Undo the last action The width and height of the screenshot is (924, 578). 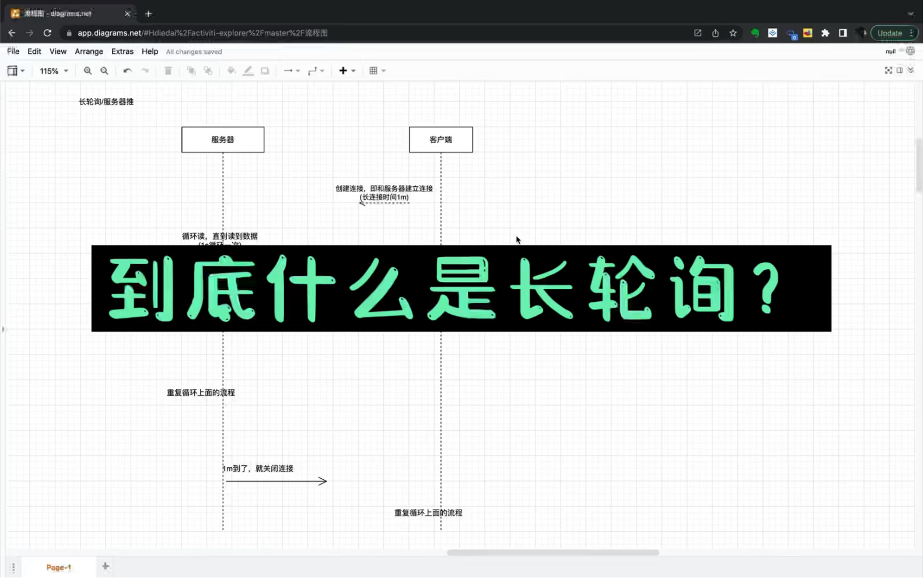(x=127, y=71)
